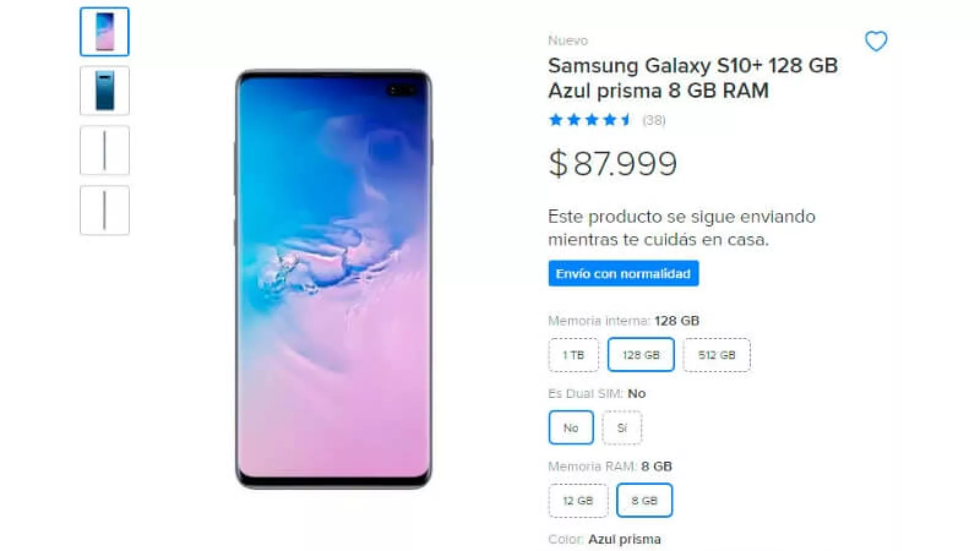
Task: Open the large Galaxy S10+ product image
Action: [x=334, y=279]
